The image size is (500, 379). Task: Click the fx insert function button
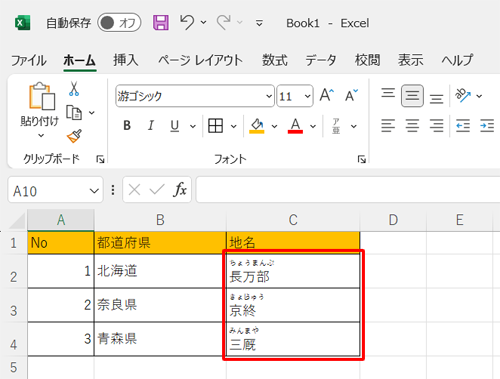click(180, 190)
